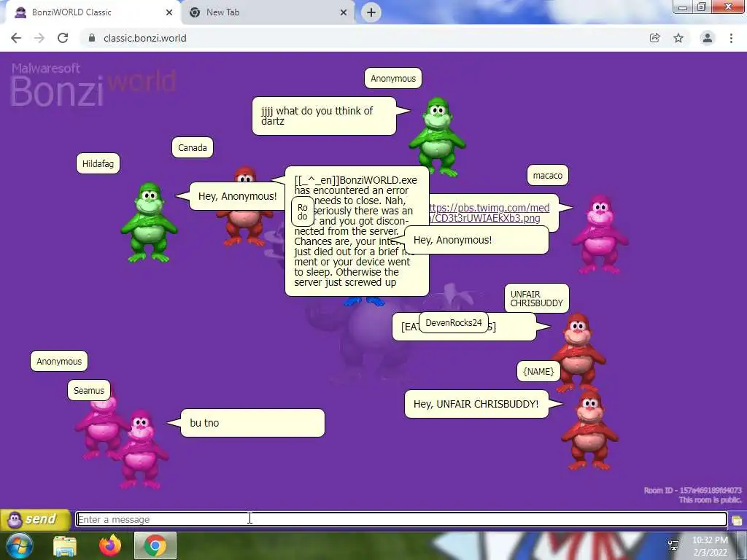Click the Seamus name tag
Screen dimensions: 747x560
89,391
